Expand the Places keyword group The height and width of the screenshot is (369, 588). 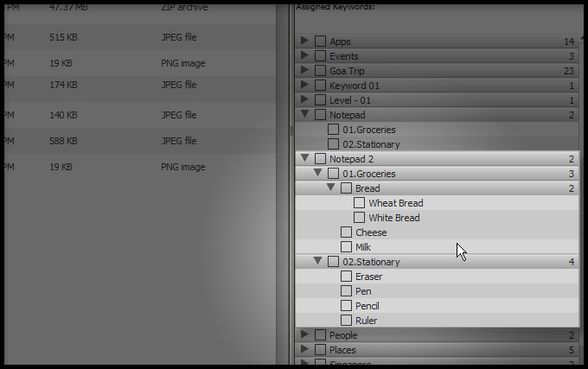pyautogui.click(x=304, y=350)
